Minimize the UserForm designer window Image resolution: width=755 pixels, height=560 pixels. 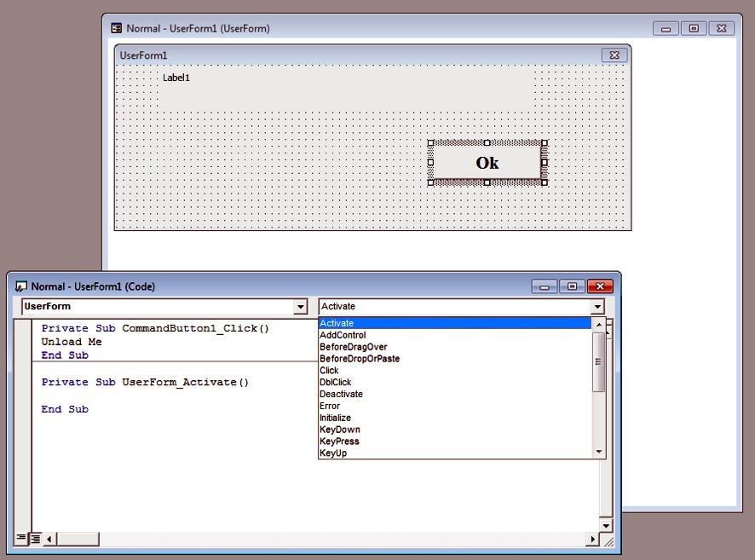point(666,28)
